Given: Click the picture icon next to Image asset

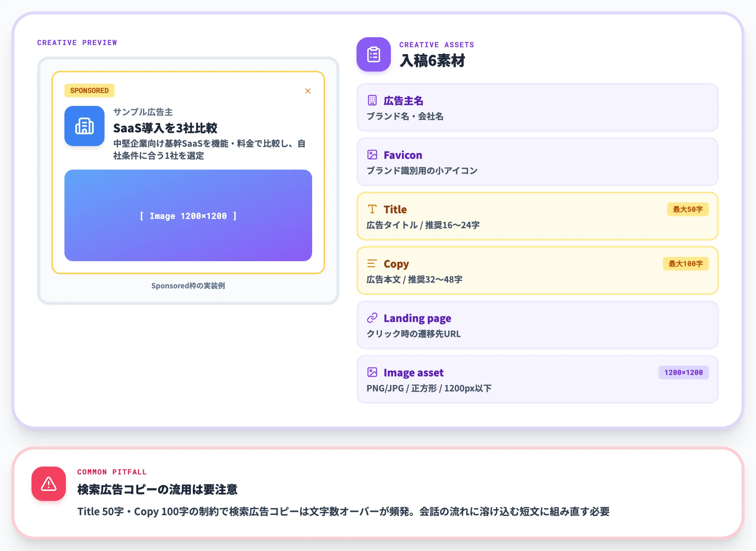Looking at the screenshot, I should (x=372, y=372).
